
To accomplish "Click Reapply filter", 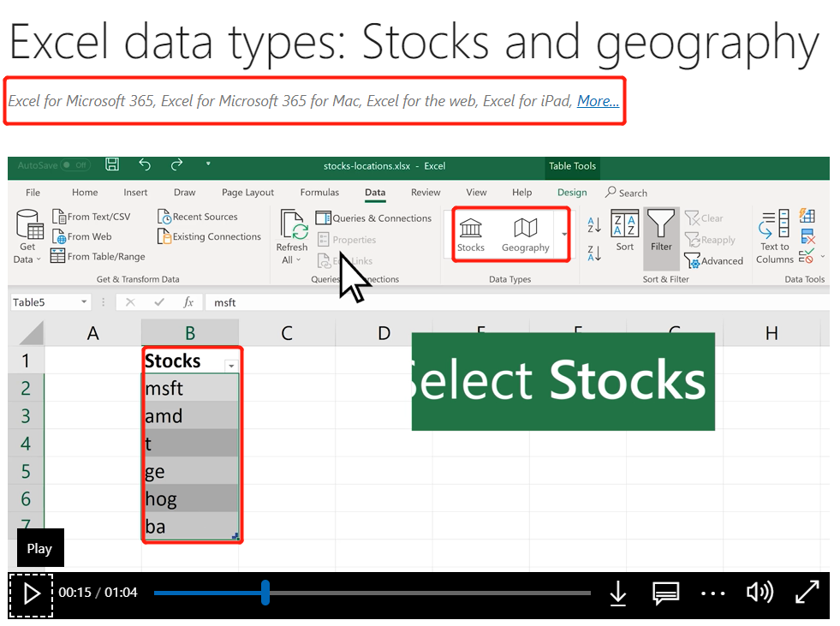I will pos(711,240).
